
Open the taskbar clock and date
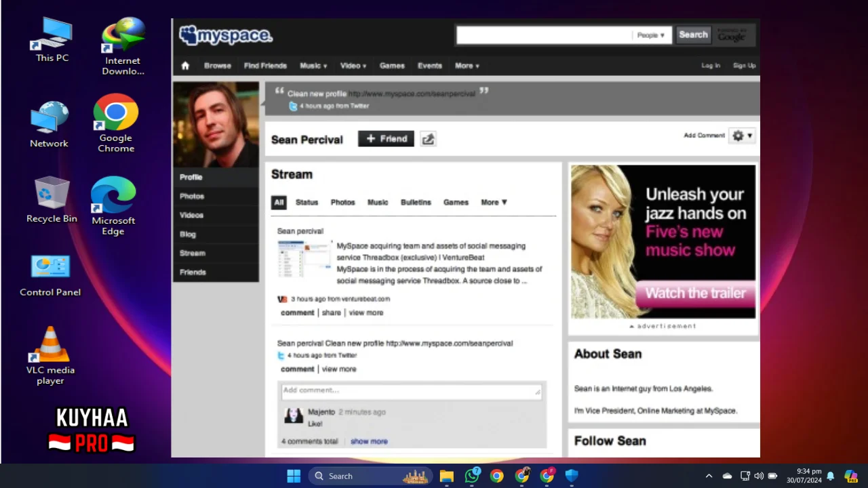[804, 476]
